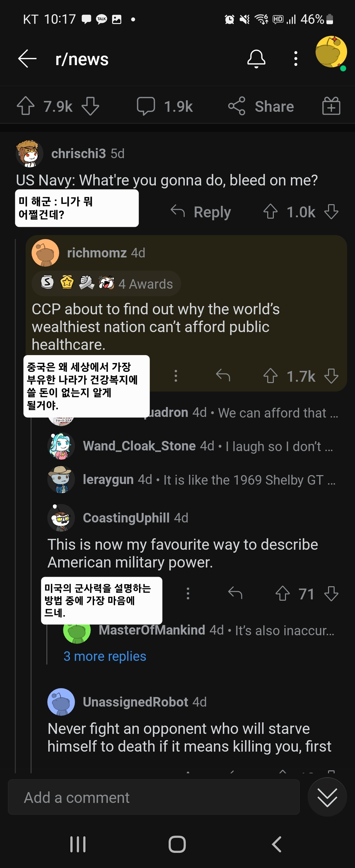Upvote chrischi3's comment with 1.0k votes
The height and width of the screenshot is (868, 355).
tap(270, 212)
